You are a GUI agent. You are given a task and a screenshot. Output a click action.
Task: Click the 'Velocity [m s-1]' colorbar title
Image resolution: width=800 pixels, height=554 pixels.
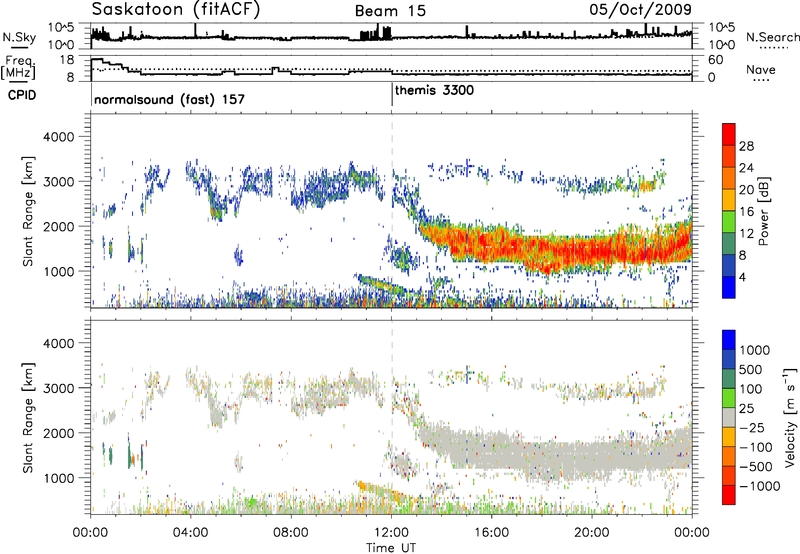click(x=790, y=417)
